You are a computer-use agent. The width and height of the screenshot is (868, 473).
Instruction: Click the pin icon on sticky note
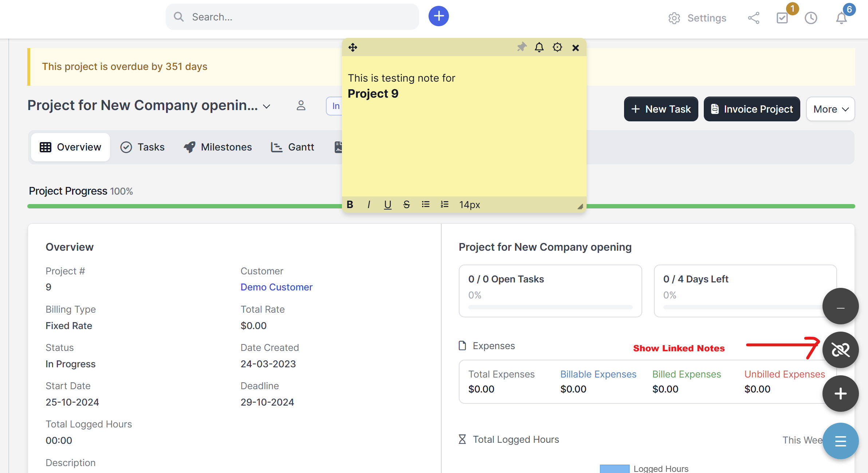click(521, 47)
